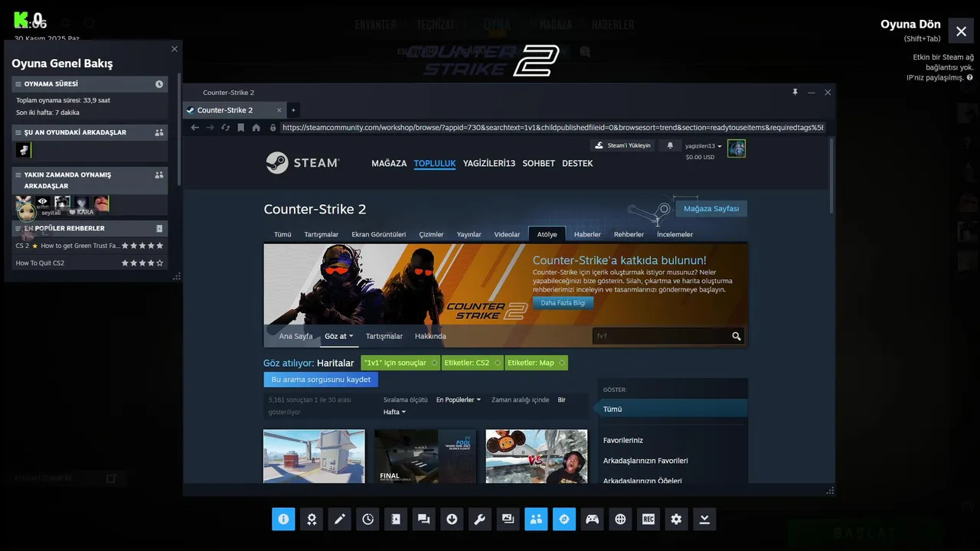Viewport: 980px width, 551px height.
Task: Click the user profile avatar
Action: (737, 148)
